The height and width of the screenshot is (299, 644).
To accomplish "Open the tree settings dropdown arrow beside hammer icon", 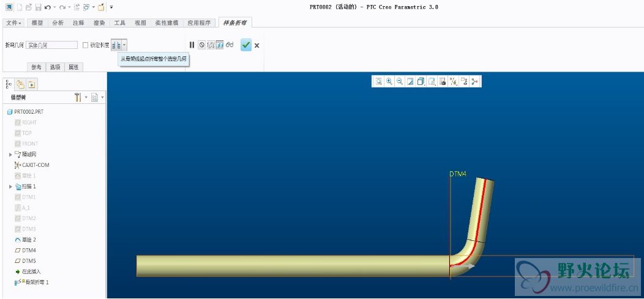I will click(x=86, y=98).
